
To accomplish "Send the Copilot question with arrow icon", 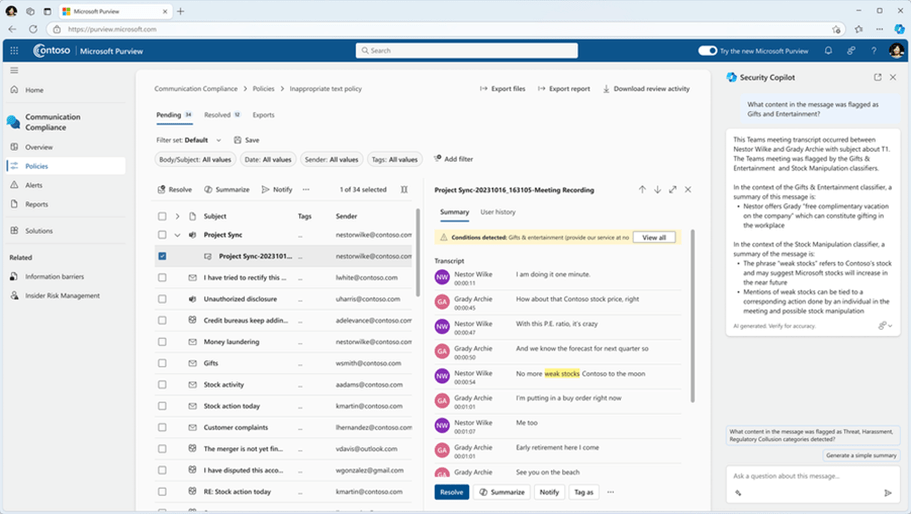I will coord(888,493).
